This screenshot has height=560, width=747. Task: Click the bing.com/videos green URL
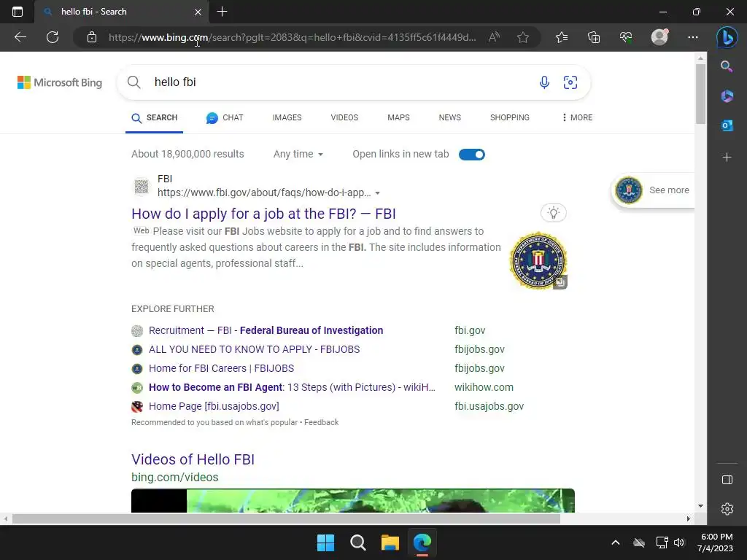(175, 477)
